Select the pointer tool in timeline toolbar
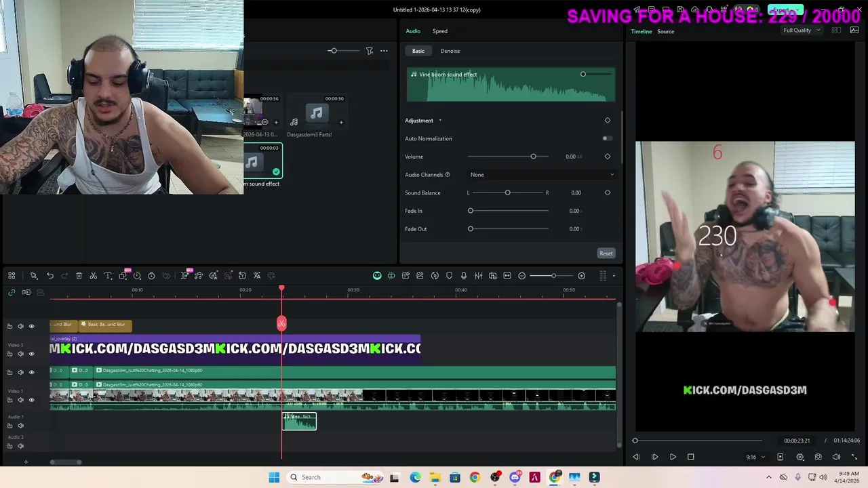This screenshot has width=868, height=488. [33, 276]
